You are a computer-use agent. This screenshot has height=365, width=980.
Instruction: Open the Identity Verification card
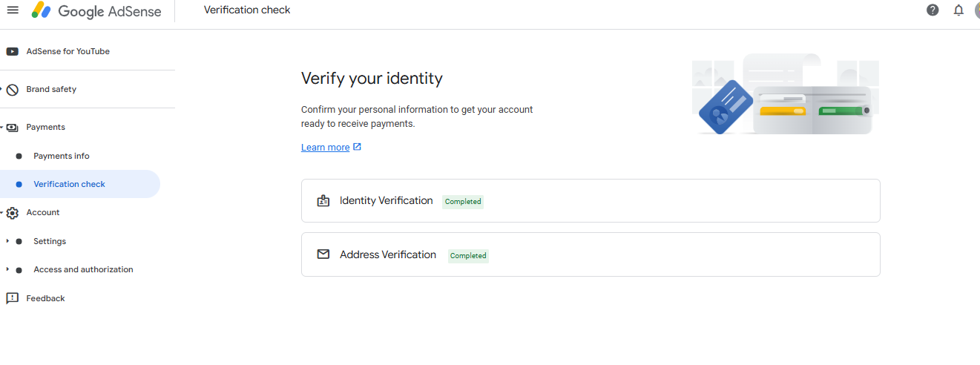tap(591, 200)
